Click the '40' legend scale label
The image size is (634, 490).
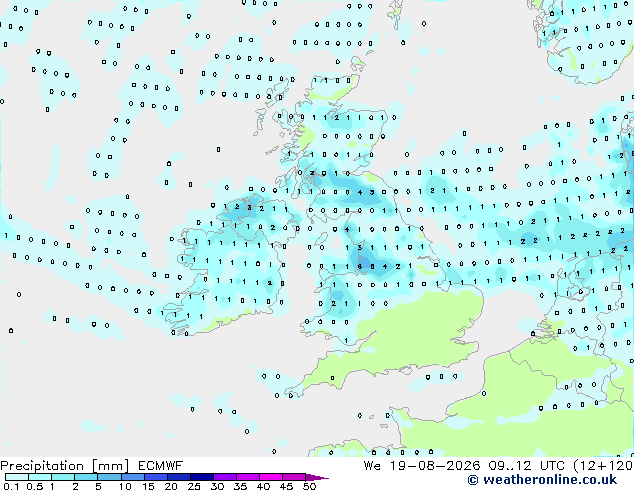(x=263, y=486)
